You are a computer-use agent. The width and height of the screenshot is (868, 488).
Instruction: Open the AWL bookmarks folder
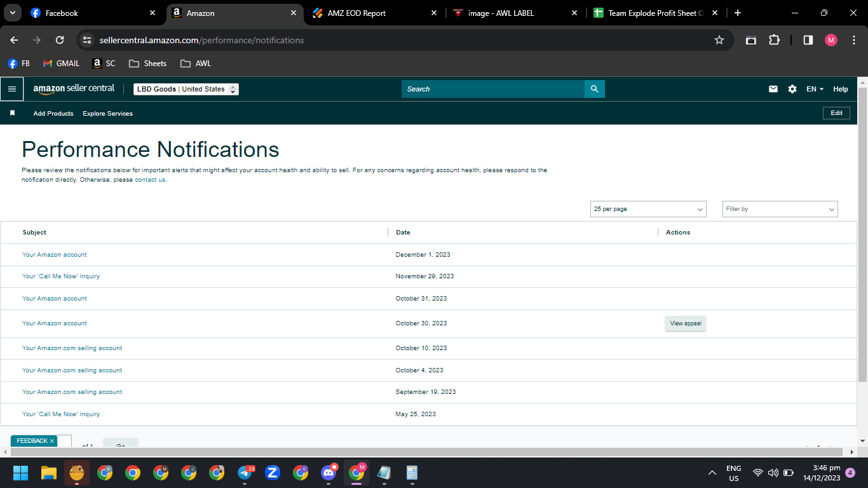click(x=196, y=64)
